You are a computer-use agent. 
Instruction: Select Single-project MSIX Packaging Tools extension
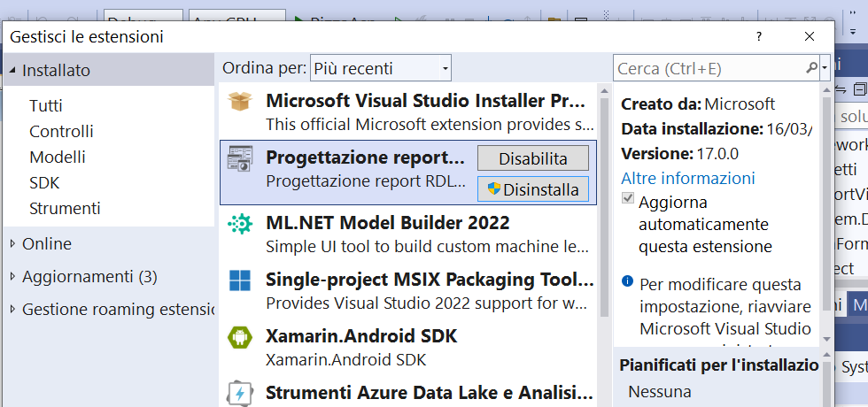pos(408,291)
